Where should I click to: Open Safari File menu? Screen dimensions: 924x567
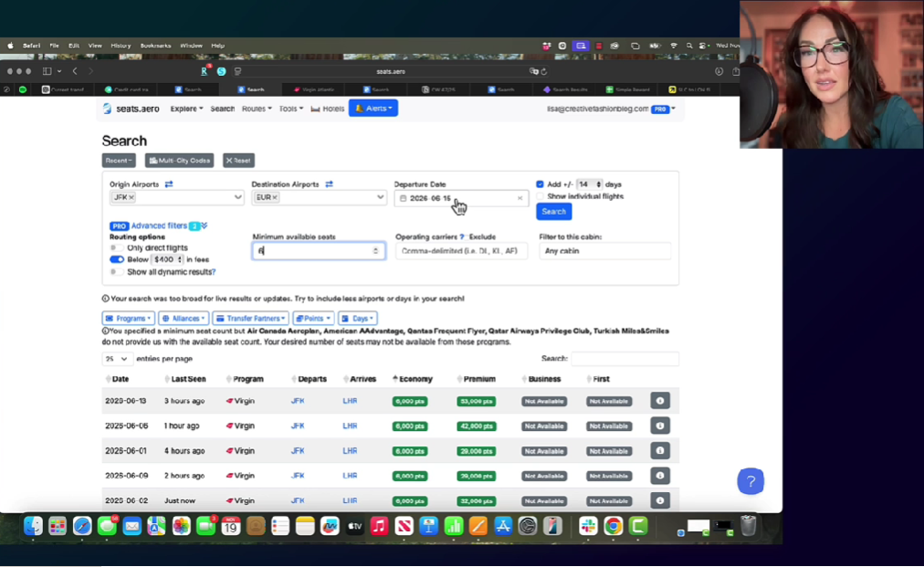coord(54,46)
